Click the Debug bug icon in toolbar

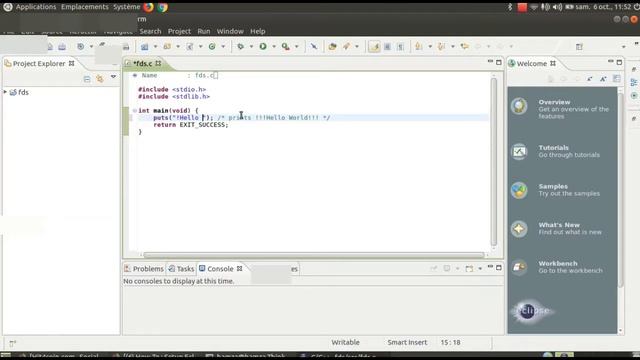(x=240, y=47)
